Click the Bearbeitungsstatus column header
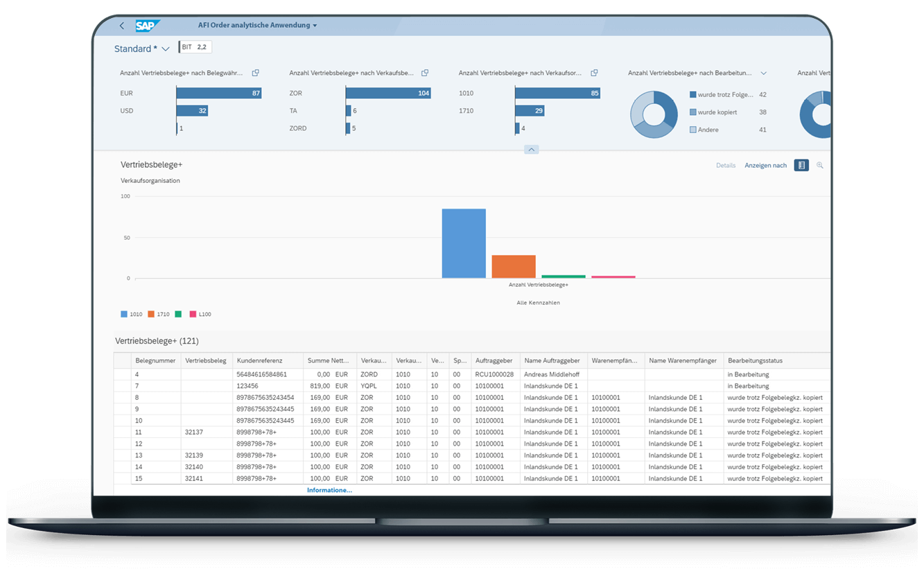The width and height of the screenshot is (924, 585). point(776,360)
